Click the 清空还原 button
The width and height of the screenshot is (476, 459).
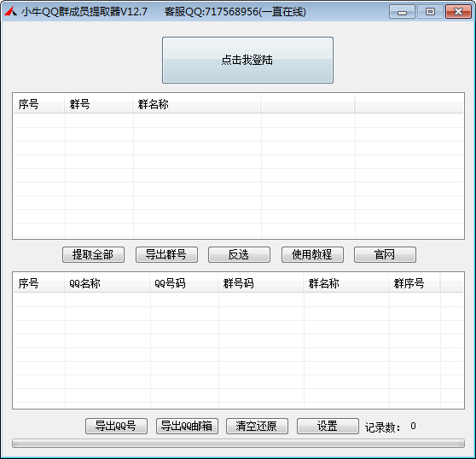coord(257,426)
